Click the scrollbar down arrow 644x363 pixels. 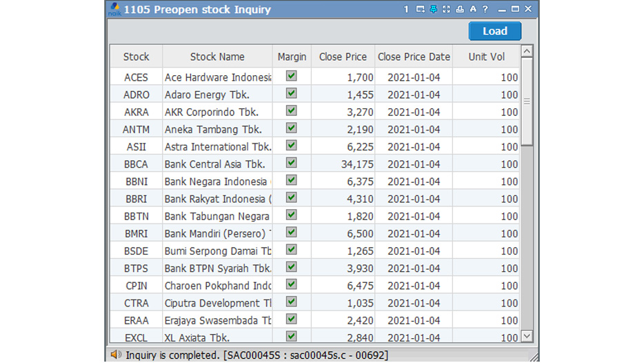pyautogui.click(x=527, y=336)
